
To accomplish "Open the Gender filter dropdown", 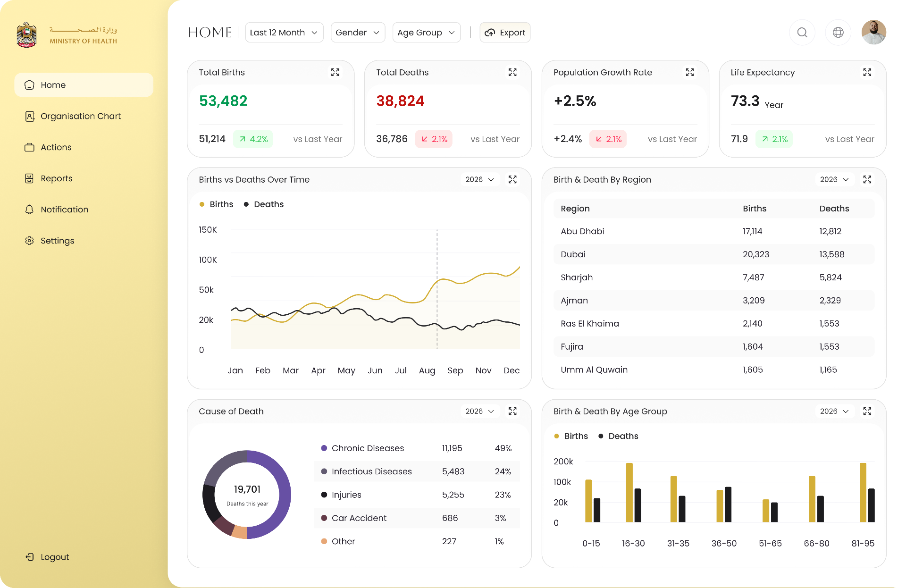I will point(358,33).
